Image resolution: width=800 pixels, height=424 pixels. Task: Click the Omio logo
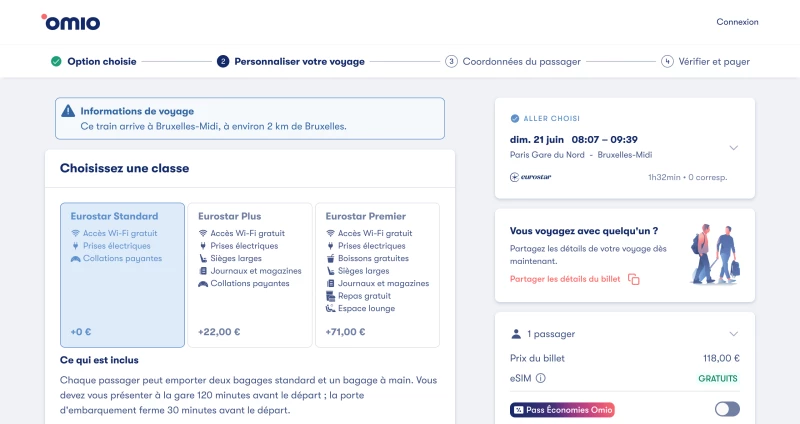click(x=70, y=22)
